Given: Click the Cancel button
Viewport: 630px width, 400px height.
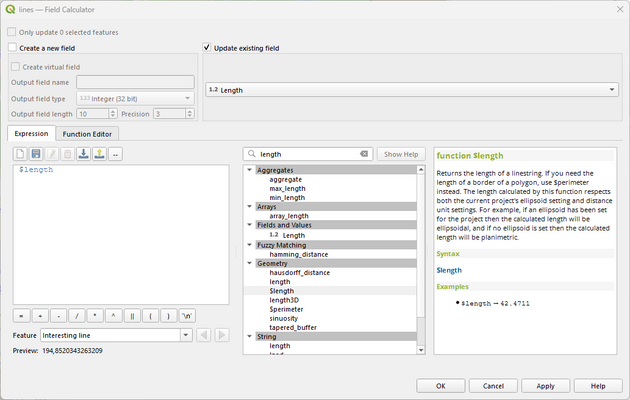Looking at the screenshot, I should [x=493, y=386].
